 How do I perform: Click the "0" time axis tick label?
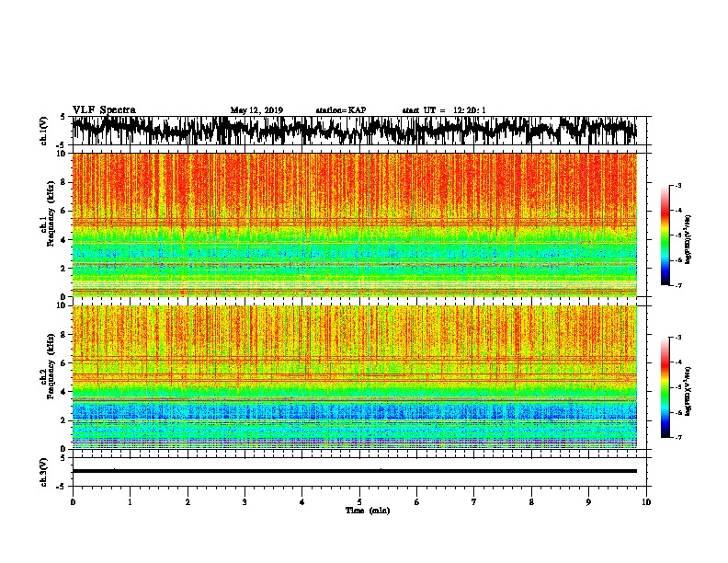click(x=73, y=502)
